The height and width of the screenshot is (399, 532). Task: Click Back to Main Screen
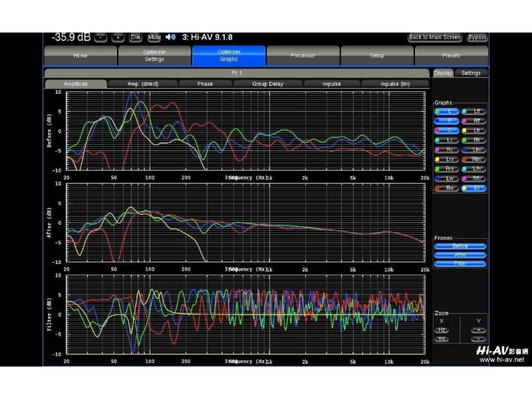coord(435,37)
